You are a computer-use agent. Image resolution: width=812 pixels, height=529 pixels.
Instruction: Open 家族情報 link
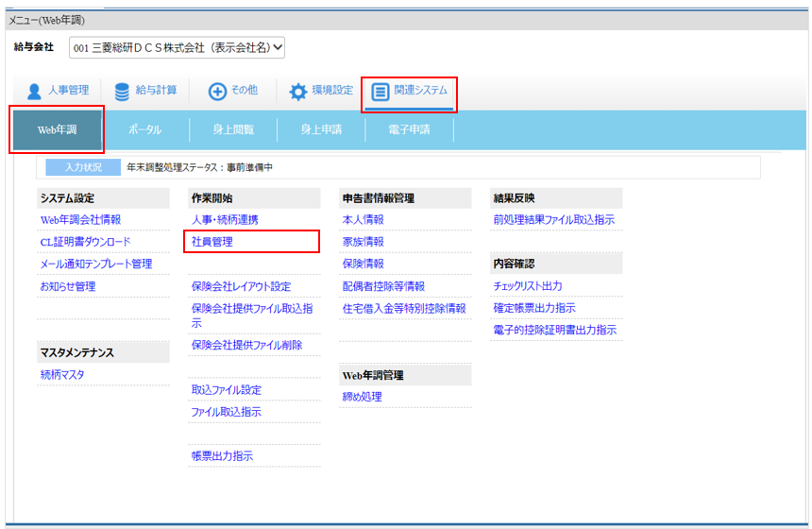[363, 242]
